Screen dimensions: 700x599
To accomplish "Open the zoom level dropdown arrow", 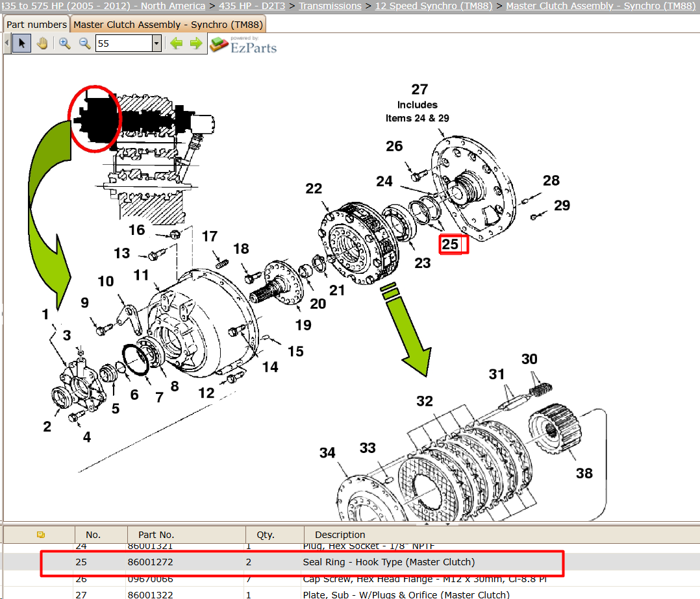I will [x=156, y=43].
